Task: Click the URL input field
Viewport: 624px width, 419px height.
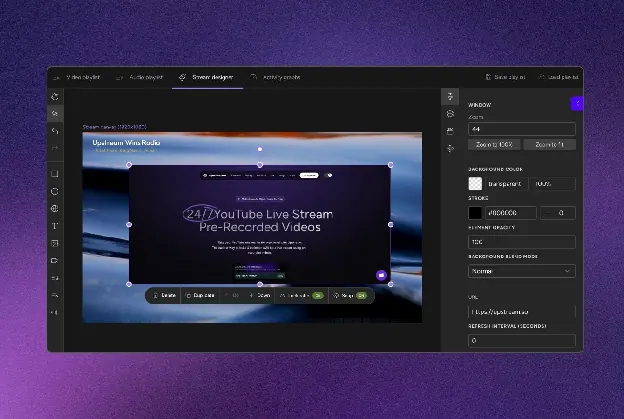Action: (x=522, y=312)
